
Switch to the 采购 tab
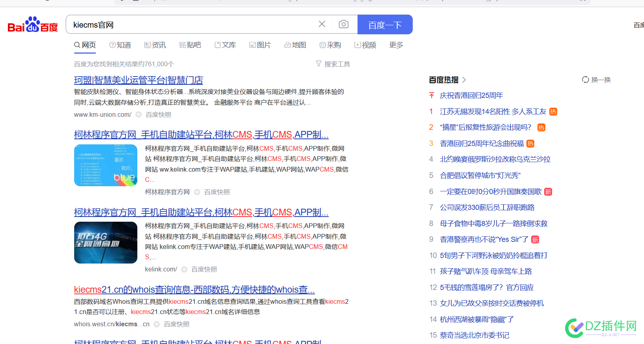[330, 45]
